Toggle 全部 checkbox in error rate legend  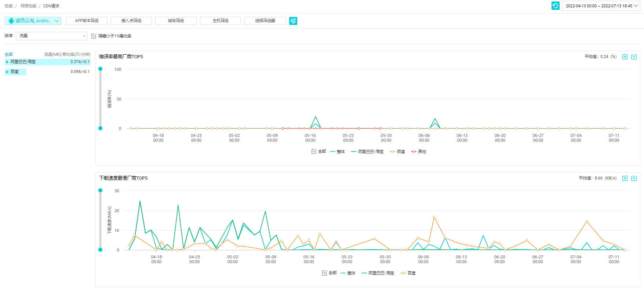click(314, 152)
